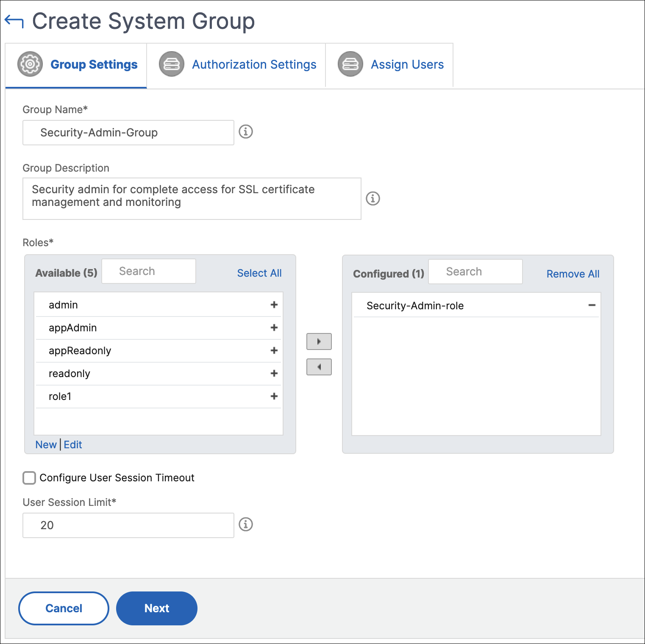The width and height of the screenshot is (645, 644).
Task: Click the left arrow to move roles back
Action: click(x=319, y=367)
